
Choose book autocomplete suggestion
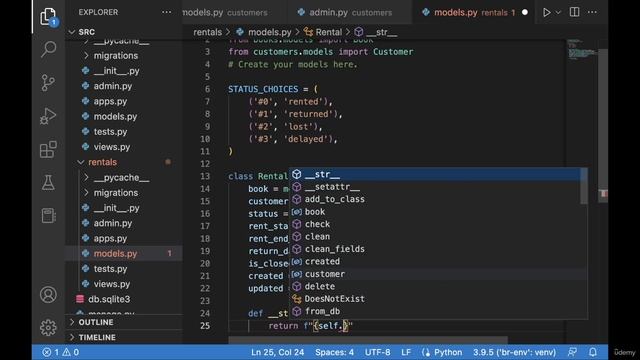coord(435,211)
